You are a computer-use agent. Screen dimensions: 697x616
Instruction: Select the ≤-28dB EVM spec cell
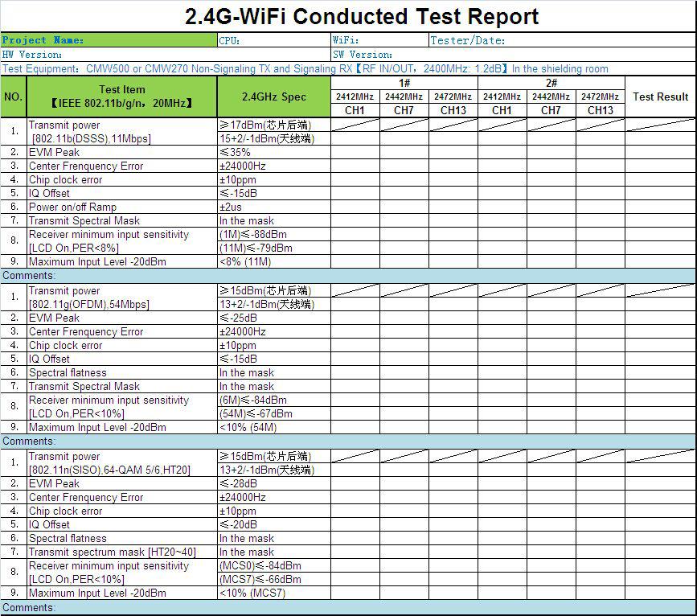[x=274, y=483]
